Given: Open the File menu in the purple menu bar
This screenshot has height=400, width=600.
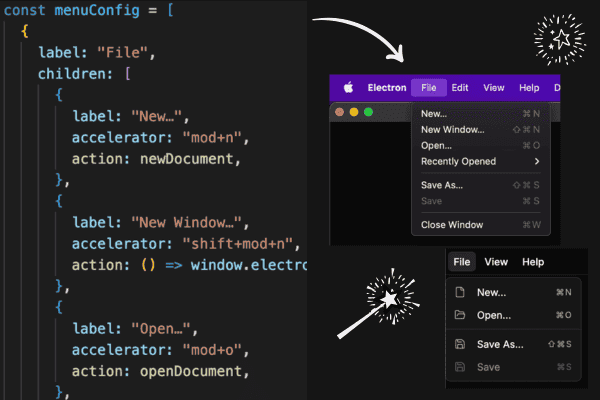Looking at the screenshot, I should (x=429, y=88).
